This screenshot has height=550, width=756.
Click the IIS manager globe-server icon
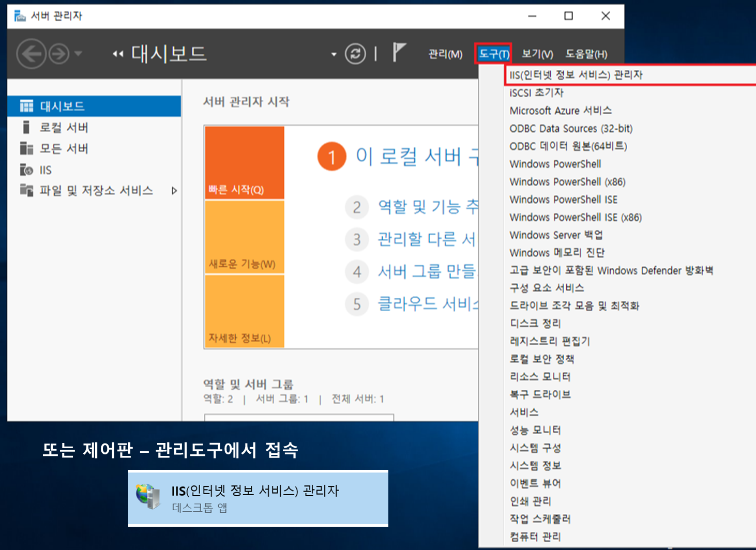point(148,496)
